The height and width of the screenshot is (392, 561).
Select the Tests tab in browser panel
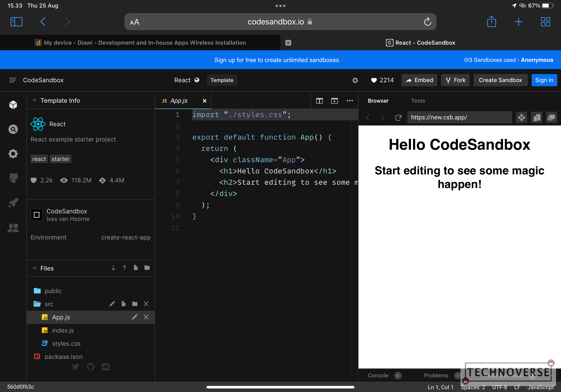[417, 101]
